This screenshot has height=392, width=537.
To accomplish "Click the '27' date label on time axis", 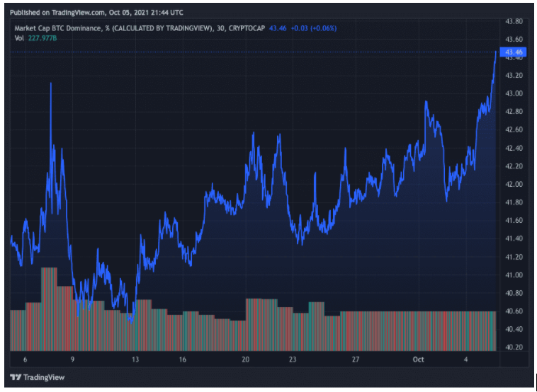I will pos(356,359).
